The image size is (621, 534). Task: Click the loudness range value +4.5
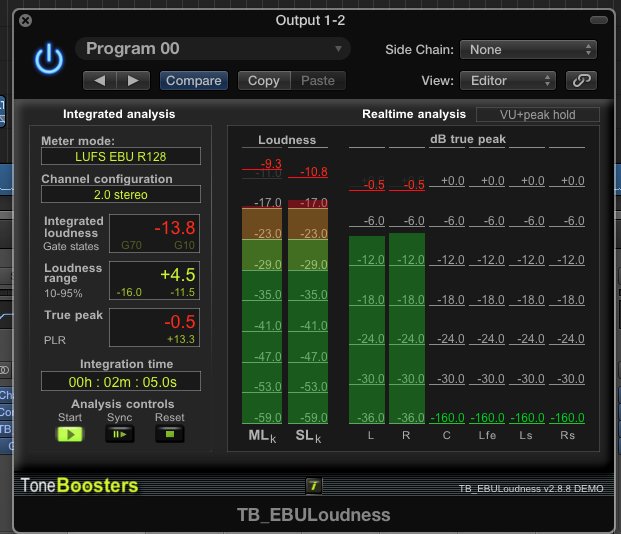[177, 275]
